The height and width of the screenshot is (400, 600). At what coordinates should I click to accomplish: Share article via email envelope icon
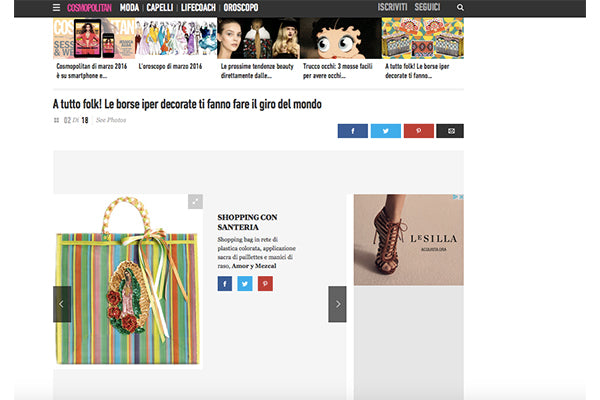[x=450, y=131]
